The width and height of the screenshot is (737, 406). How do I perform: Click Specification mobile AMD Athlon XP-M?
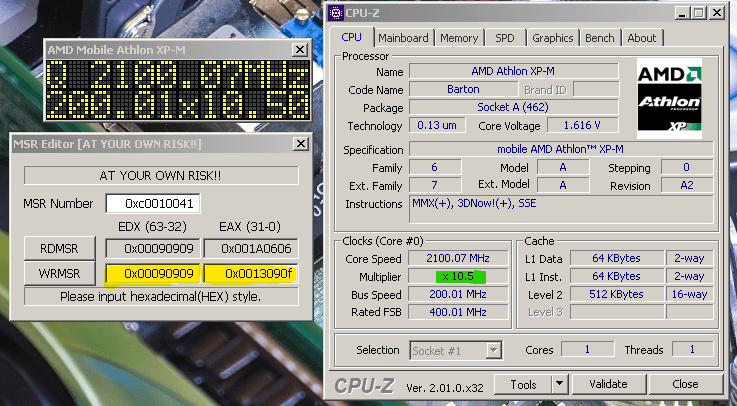coord(561,149)
